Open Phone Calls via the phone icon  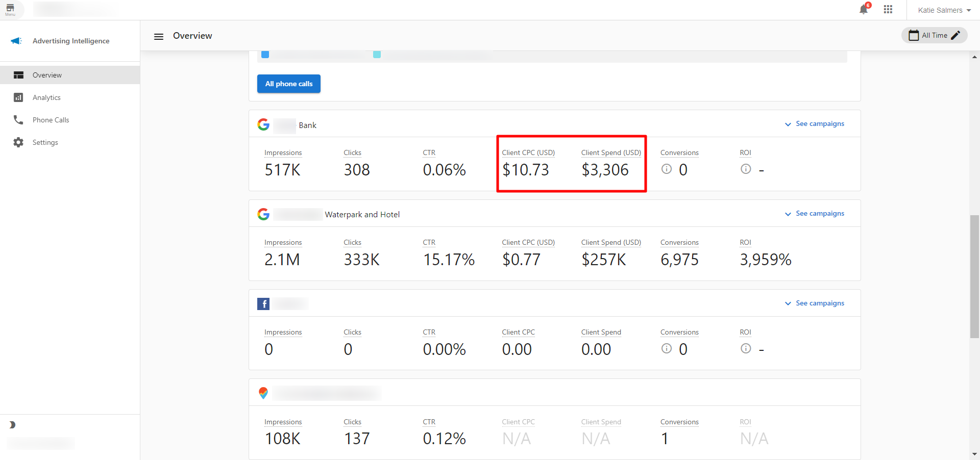[x=18, y=120]
